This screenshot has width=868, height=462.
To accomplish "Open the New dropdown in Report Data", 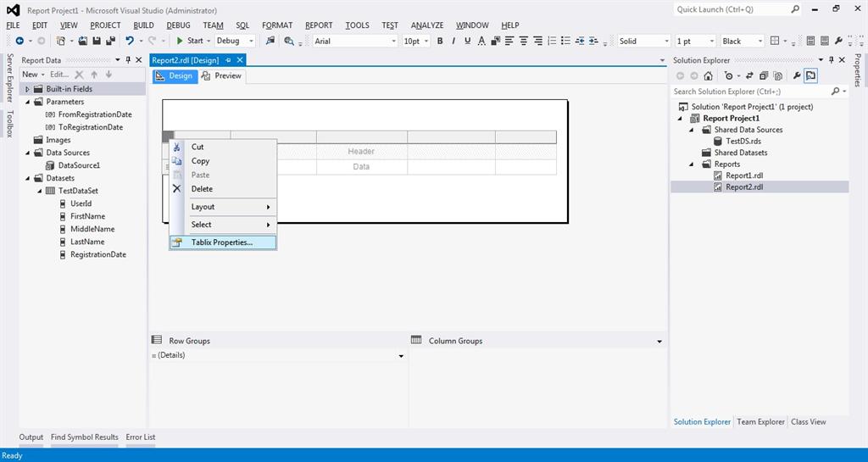I will click(33, 74).
